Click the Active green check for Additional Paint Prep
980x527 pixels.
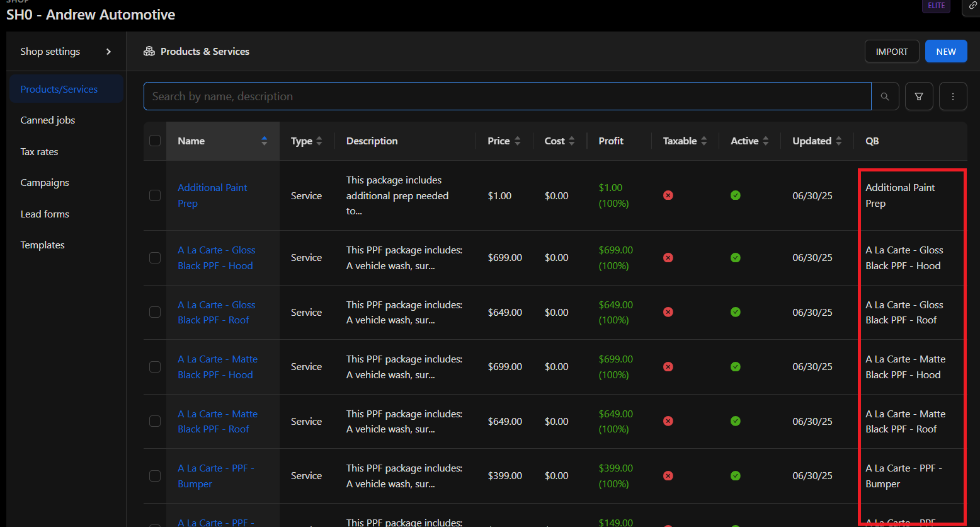click(x=735, y=195)
